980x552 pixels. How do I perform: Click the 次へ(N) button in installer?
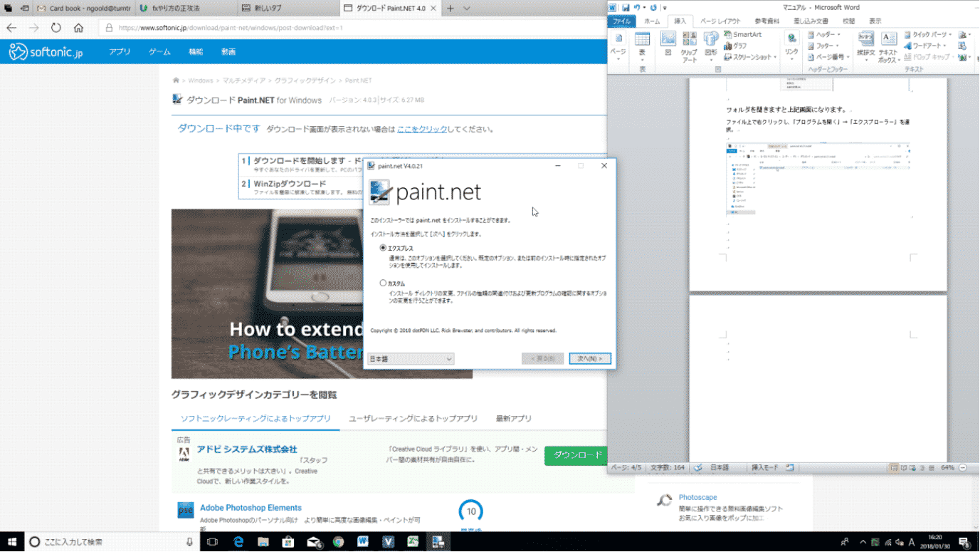pyautogui.click(x=590, y=359)
